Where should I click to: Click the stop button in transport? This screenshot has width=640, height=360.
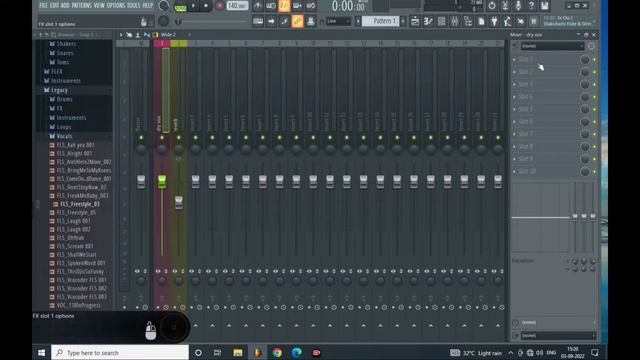(206, 6)
